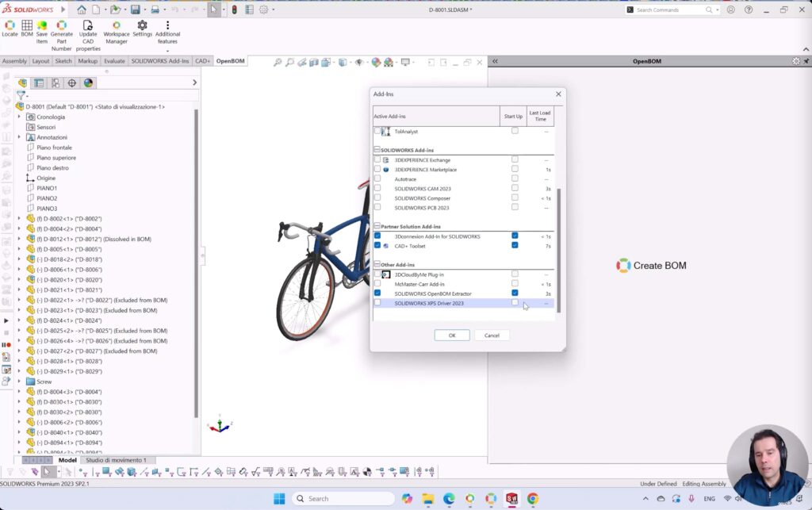Click the Search Commands field
Image resolution: width=812 pixels, height=510 pixels.
click(x=671, y=10)
